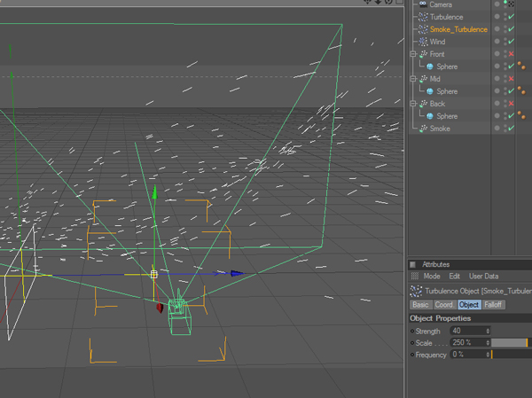Image resolution: width=532 pixels, height=398 pixels.
Task: Collapse the Front emitter hierarchy
Action: point(413,54)
